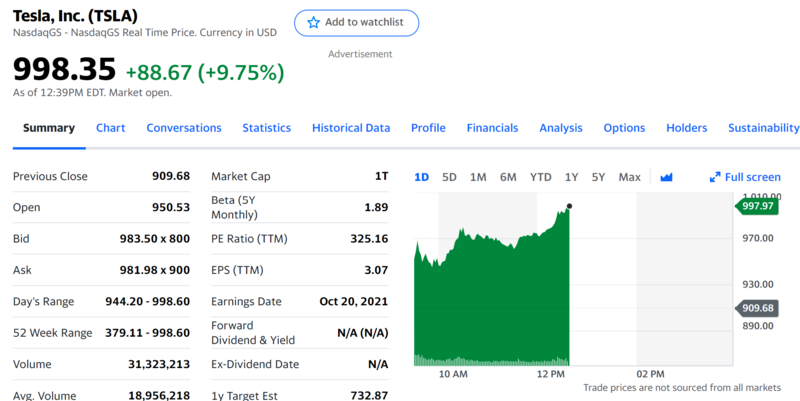Click the 998.35 current price
800x401 pixels.
64,69
